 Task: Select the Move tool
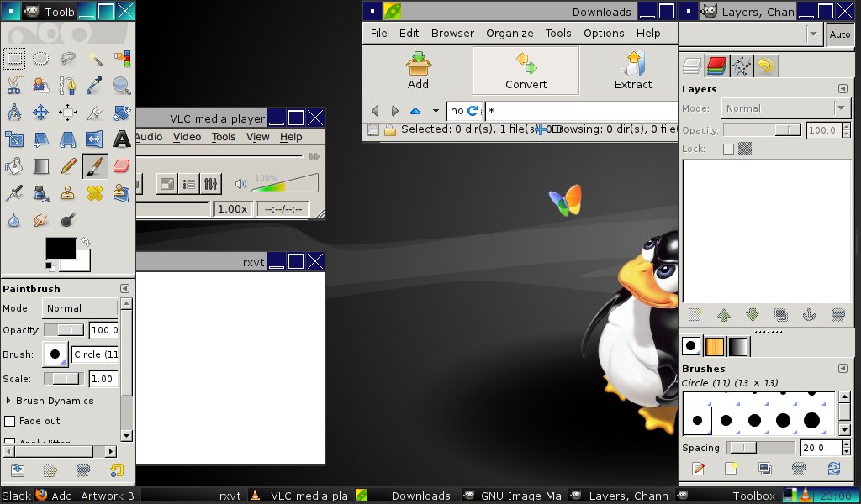click(40, 113)
